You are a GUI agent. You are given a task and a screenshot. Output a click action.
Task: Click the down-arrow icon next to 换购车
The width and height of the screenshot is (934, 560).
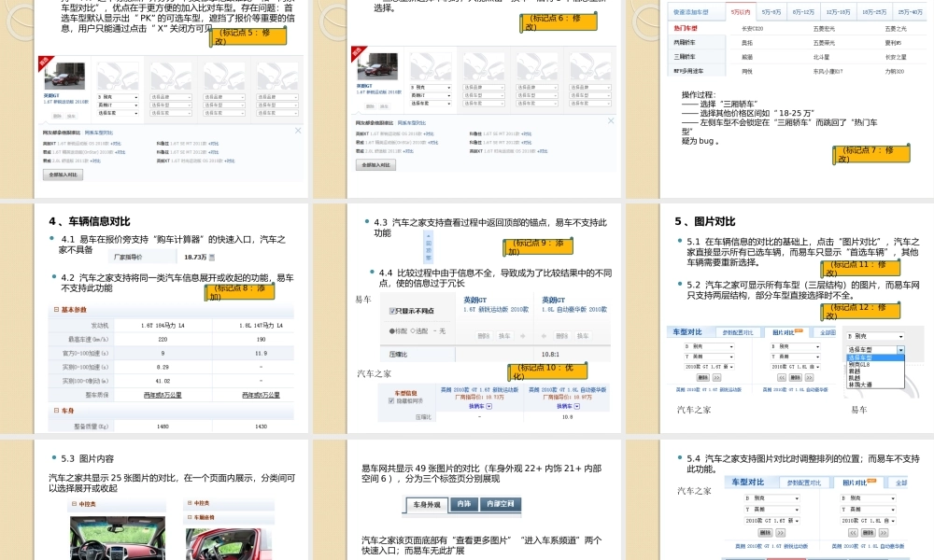point(489,406)
